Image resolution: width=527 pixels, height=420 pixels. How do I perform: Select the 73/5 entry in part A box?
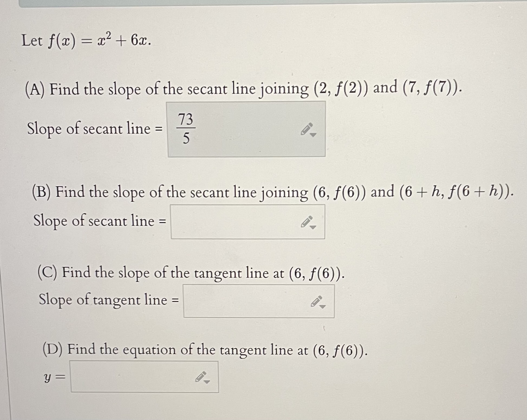pyautogui.click(x=187, y=129)
